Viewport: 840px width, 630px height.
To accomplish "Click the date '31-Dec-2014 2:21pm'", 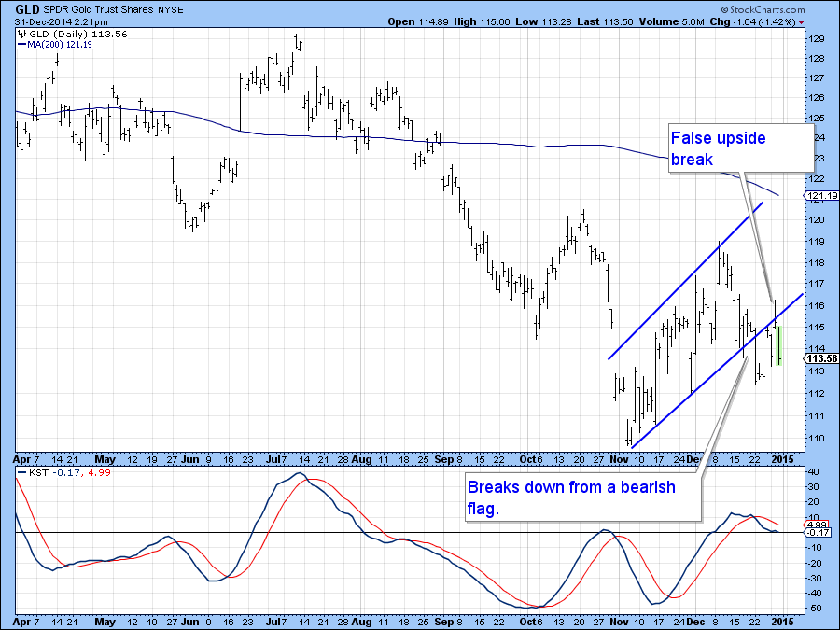I will click(61, 22).
